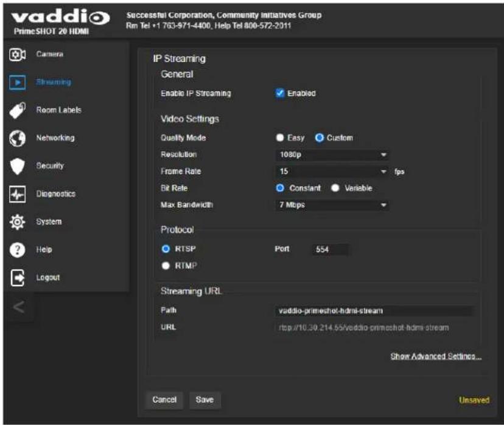The height and width of the screenshot is (425, 504).
Task: Go to the Security page
Action: point(50,166)
